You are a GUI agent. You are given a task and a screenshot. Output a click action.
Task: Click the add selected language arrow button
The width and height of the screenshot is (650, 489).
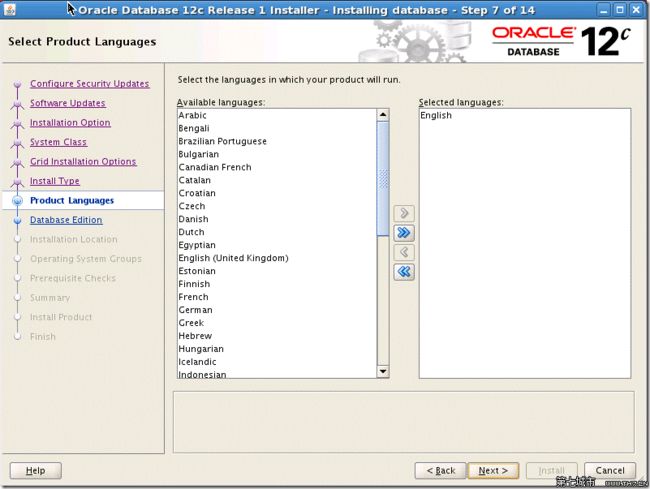click(404, 213)
